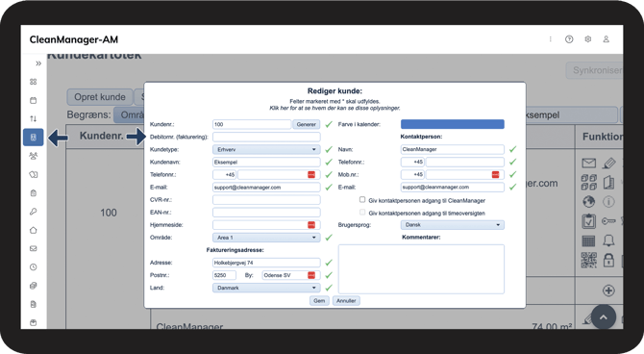
Task: Click the key icon in Funktioner column
Action: coord(608,221)
